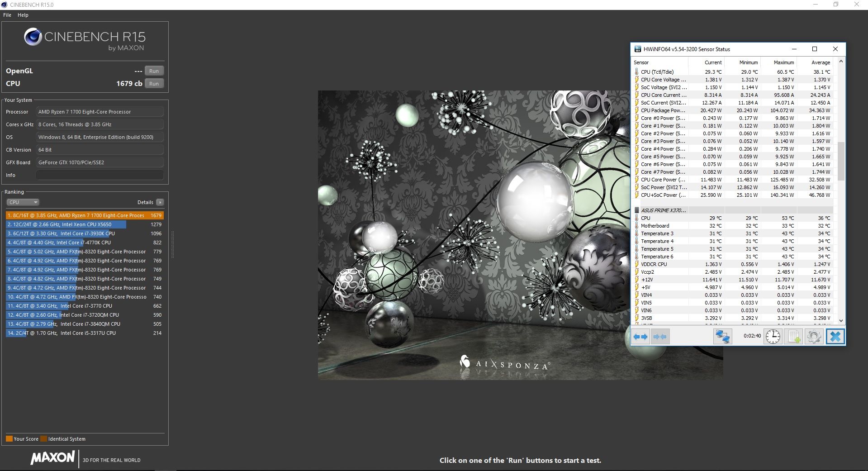
Task: Select ranking row AMD Ryzen 7 1700 score 1679
Action: tap(85, 215)
